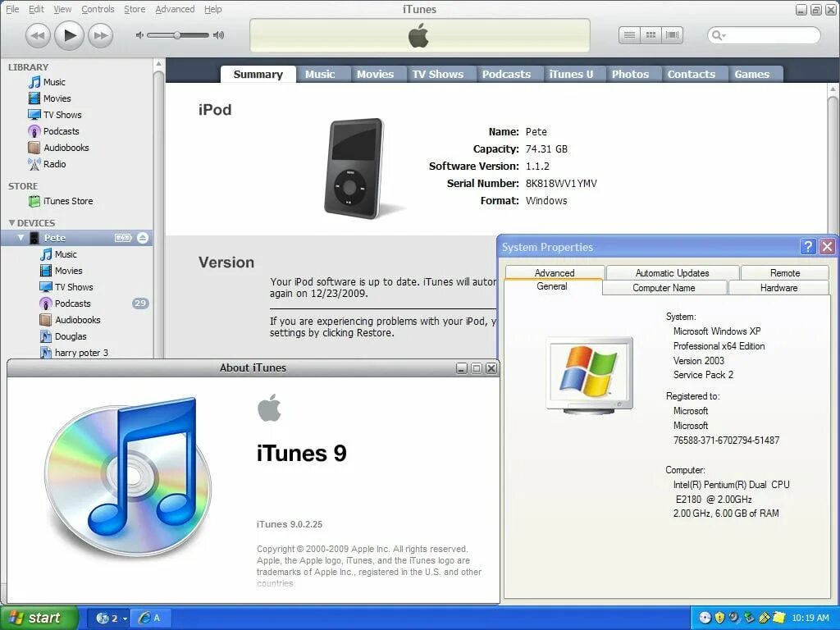Switch to grid view button
The image size is (840, 630).
point(651,35)
